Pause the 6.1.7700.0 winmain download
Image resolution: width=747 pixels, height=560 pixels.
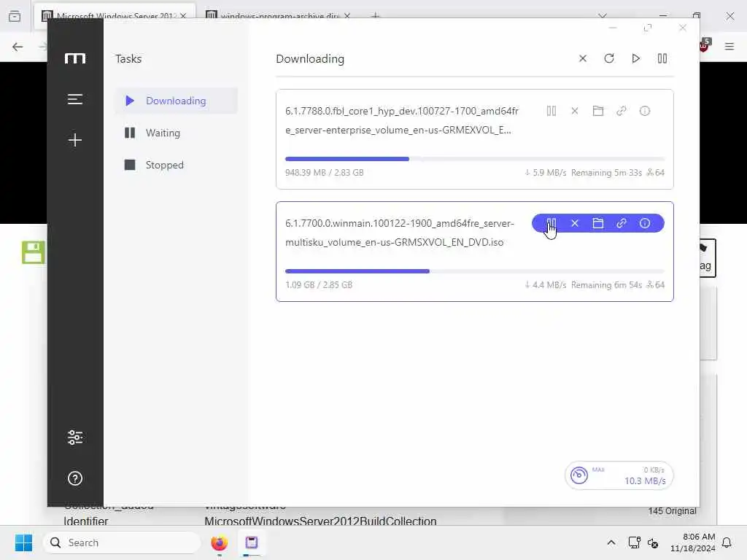click(551, 223)
